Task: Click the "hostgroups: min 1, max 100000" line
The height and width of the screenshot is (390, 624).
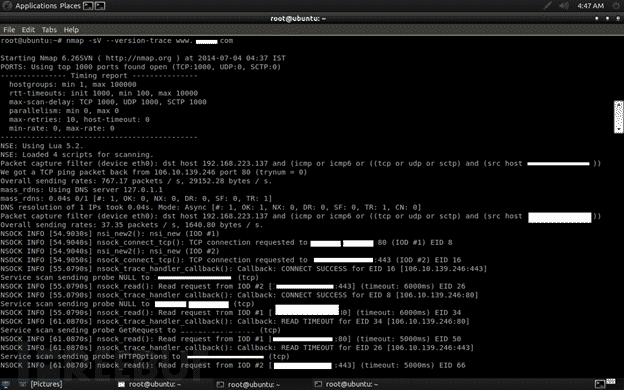Action: tap(73, 84)
